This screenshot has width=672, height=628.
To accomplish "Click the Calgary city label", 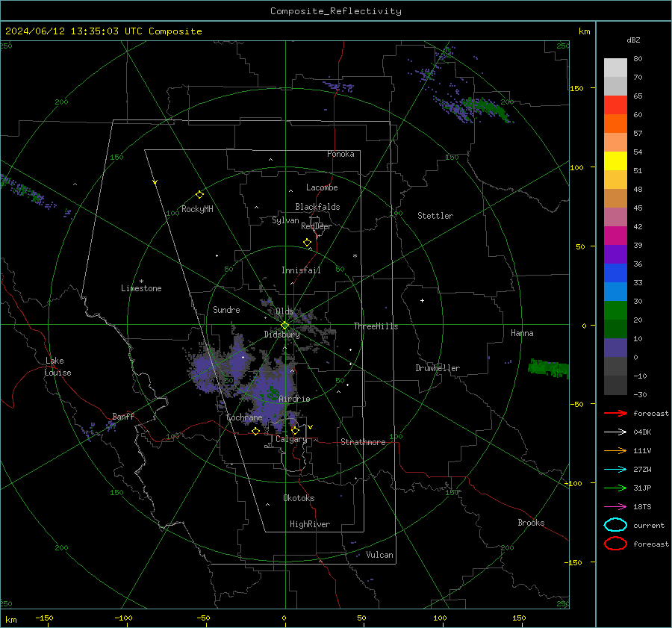I will pyautogui.click(x=291, y=439).
